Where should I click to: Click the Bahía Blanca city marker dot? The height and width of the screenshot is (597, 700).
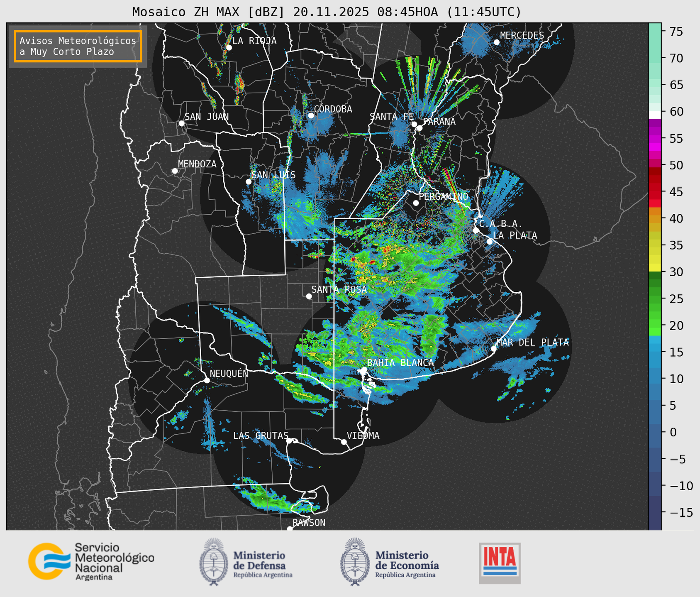point(364,369)
